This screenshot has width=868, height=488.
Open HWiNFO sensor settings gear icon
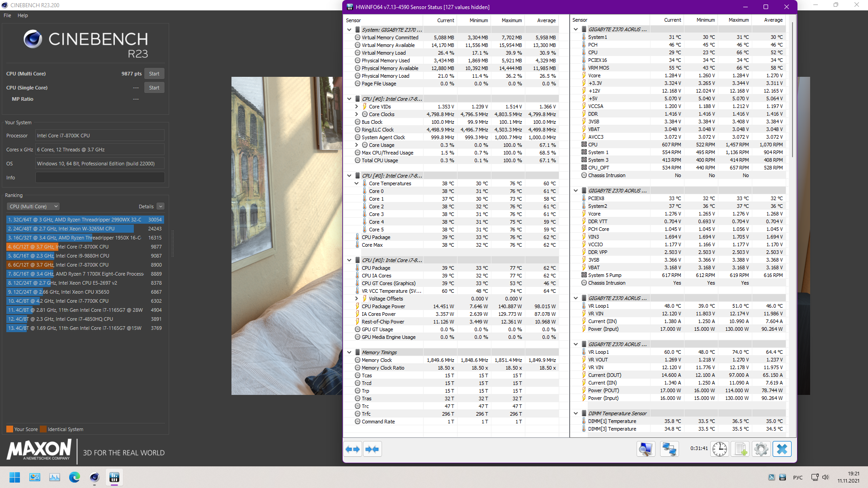(x=761, y=449)
